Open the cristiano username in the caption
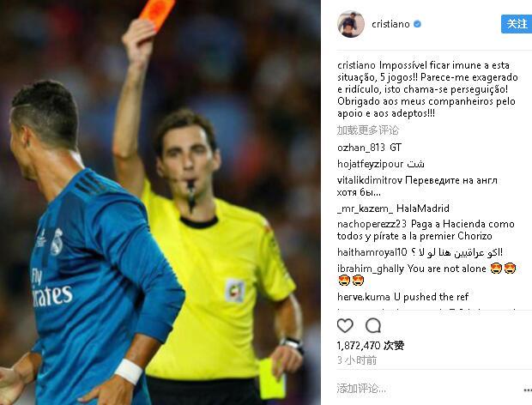The width and height of the screenshot is (532, 405). [x=356, y=65]
